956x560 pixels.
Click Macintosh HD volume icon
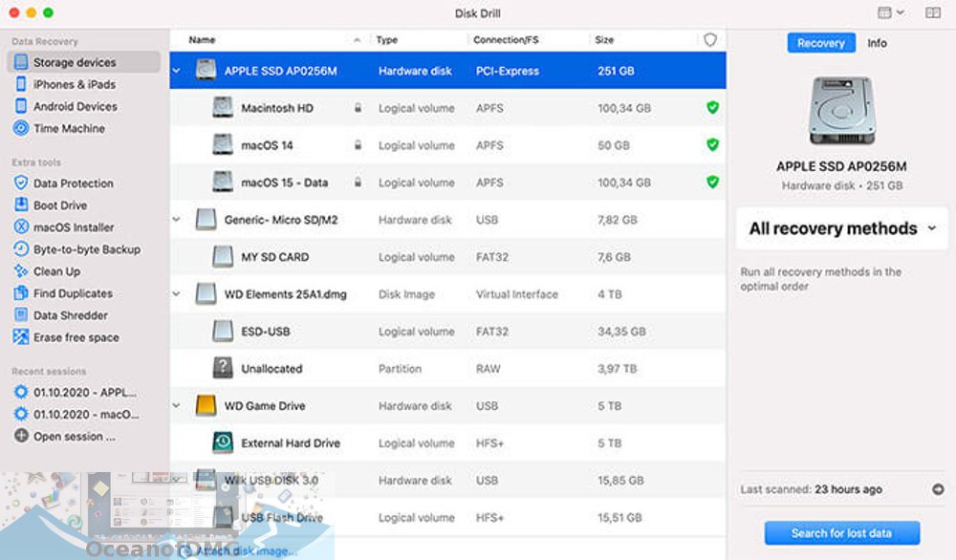pos(223,107)
